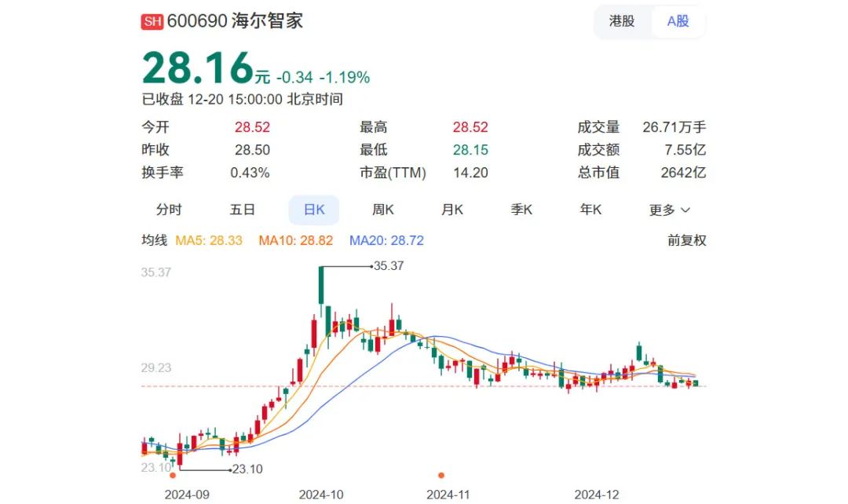This screenshot has height=504, width=848.
Task: Click the 成交额 value 7.55亿
Action: tap(685, 150)
